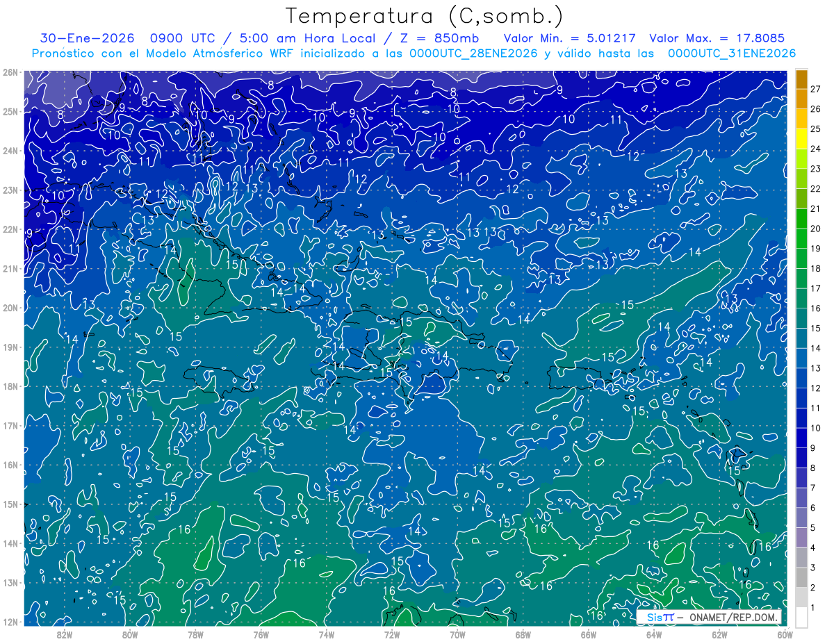The height and width of the screenshot is (644, 834).
Task: Click the "60W" longitude axis label
Action: pos(785,634)
